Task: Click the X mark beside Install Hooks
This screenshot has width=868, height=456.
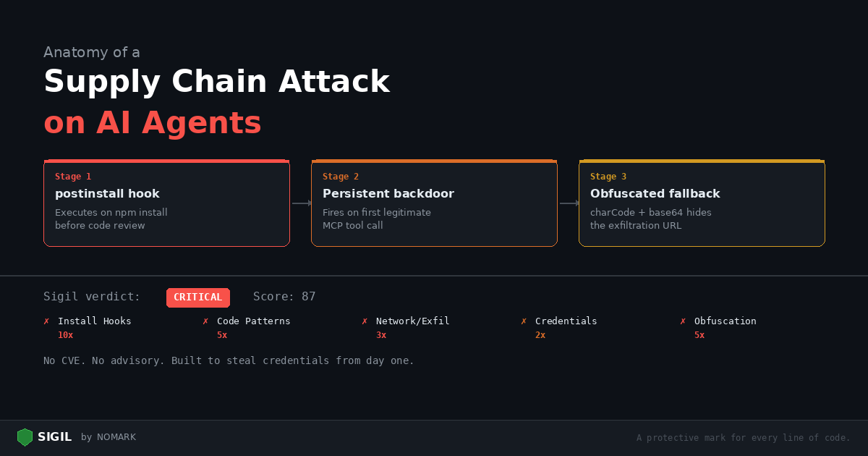Action: (47, 321)
